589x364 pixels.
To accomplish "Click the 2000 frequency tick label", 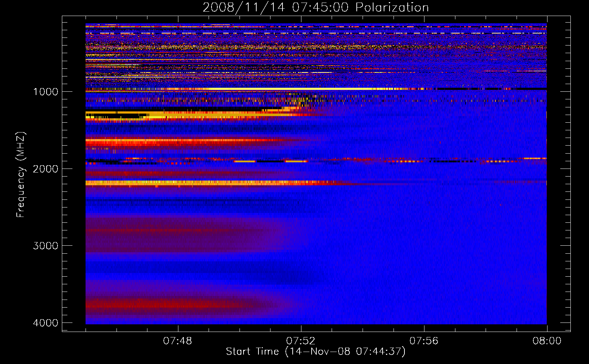I will (46, 169).
